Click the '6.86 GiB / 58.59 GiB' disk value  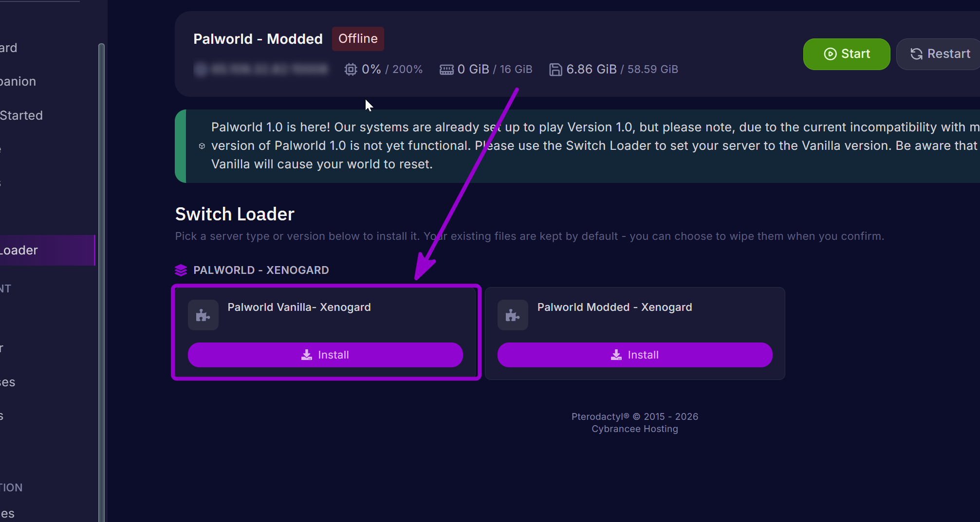point(622,70)
